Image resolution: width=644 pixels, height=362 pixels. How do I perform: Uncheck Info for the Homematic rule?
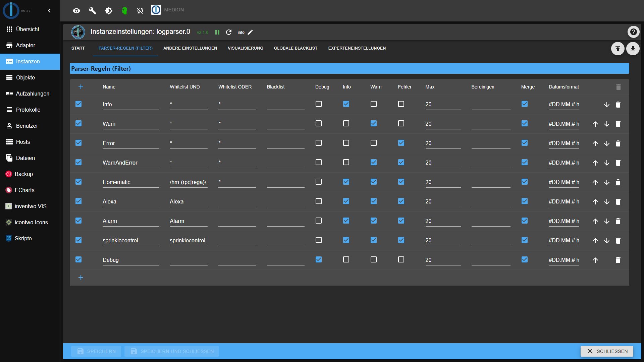pyautogui.click(x=346, y=182)
